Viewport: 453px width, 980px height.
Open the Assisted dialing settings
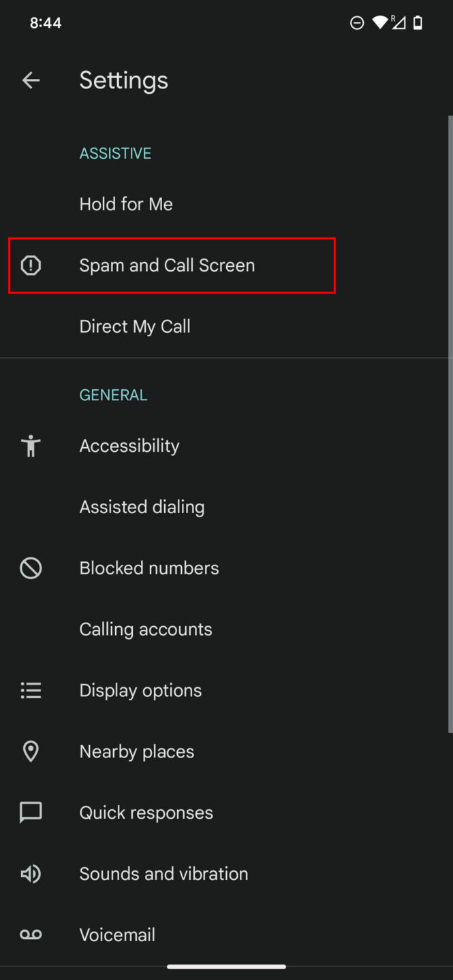[142, 506]
